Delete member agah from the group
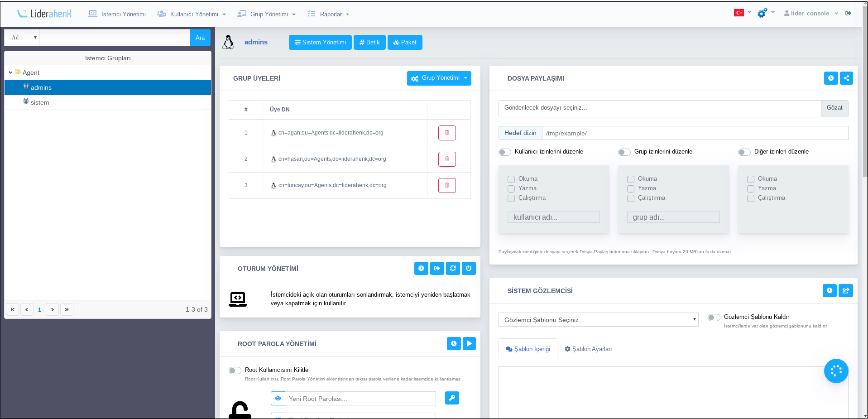 [x=446, y=133]
